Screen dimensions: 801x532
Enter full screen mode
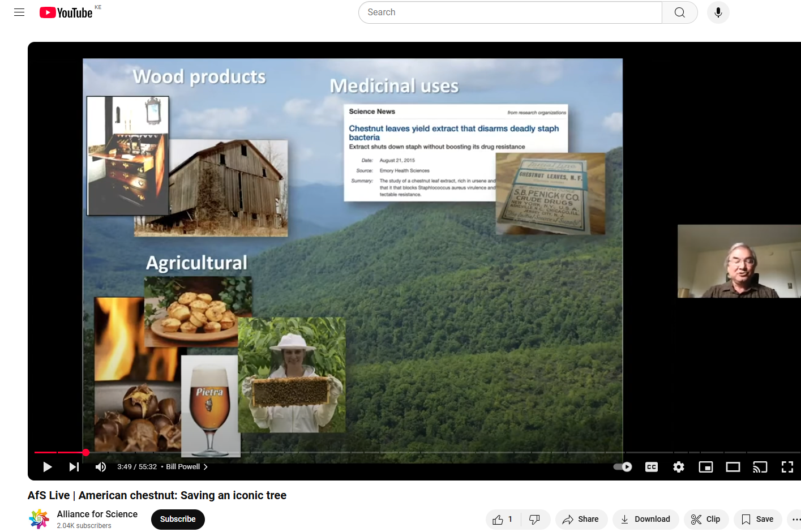(787, 467)
